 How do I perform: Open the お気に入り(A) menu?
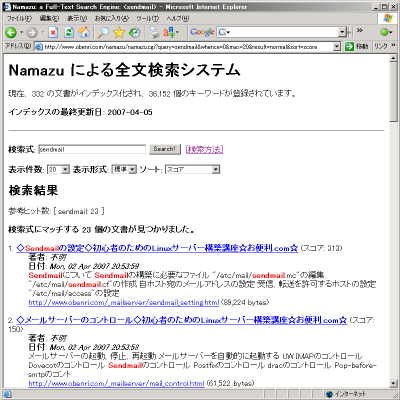tap(112, 18)
